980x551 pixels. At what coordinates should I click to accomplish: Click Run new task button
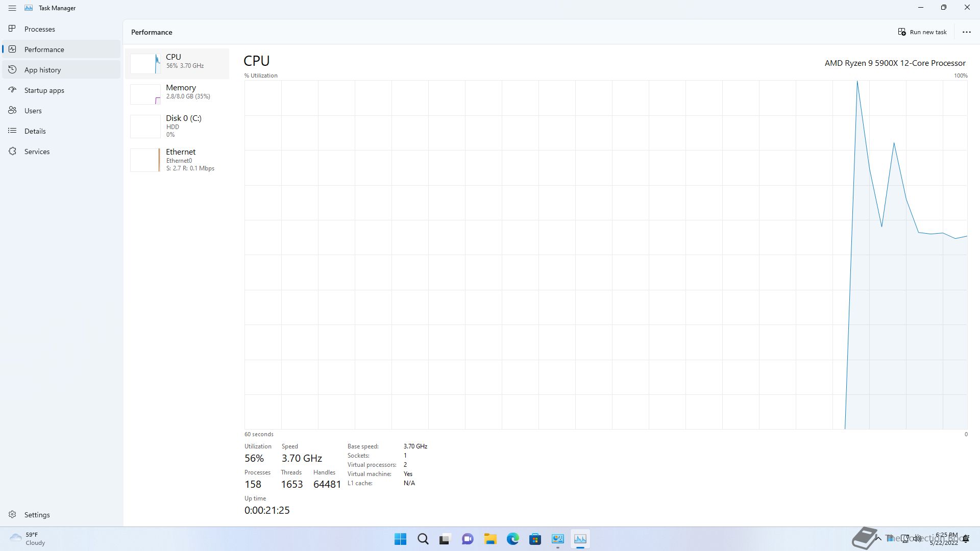(x=922, y=32)
